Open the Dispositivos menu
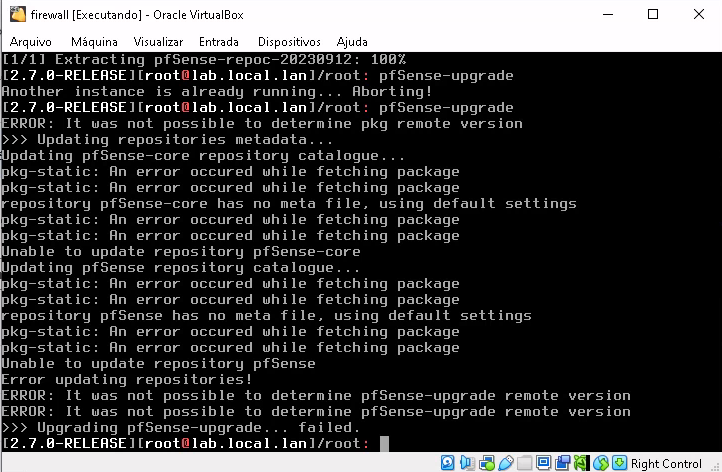 pos(289,42)
